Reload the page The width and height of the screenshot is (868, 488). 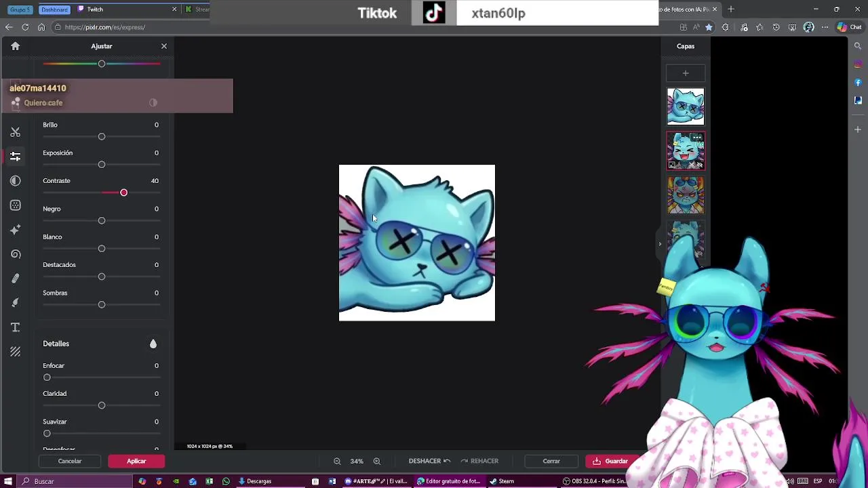pos(25,27)
